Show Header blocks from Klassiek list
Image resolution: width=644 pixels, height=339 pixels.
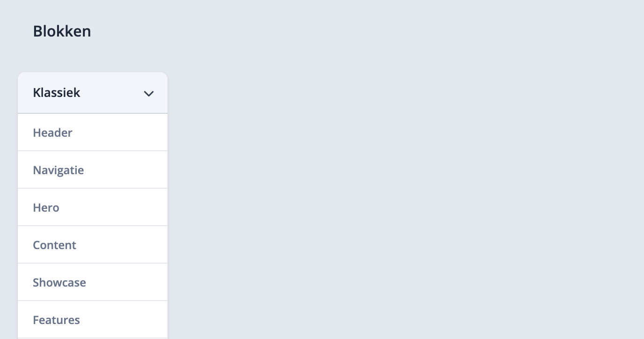[x=93, y=133]
